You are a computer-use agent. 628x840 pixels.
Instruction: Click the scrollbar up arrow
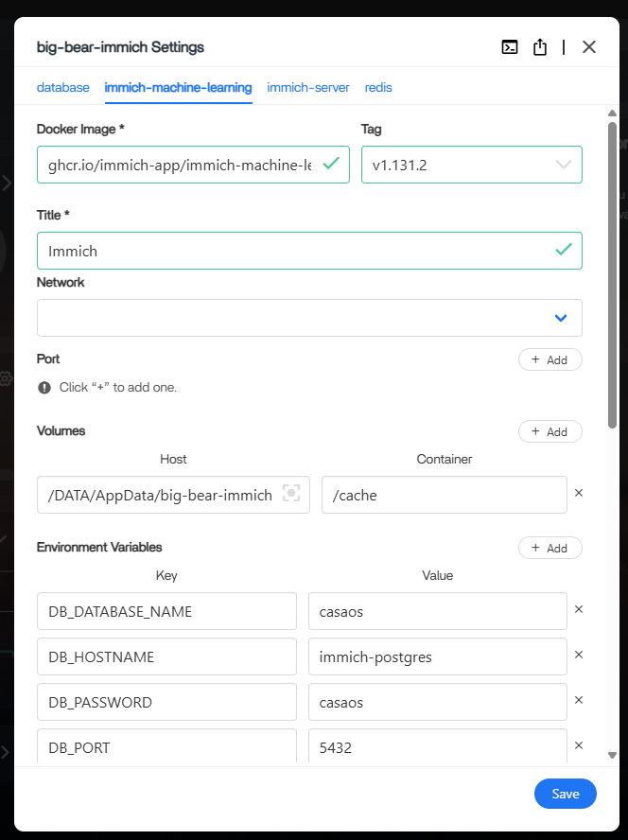point(613,113)
